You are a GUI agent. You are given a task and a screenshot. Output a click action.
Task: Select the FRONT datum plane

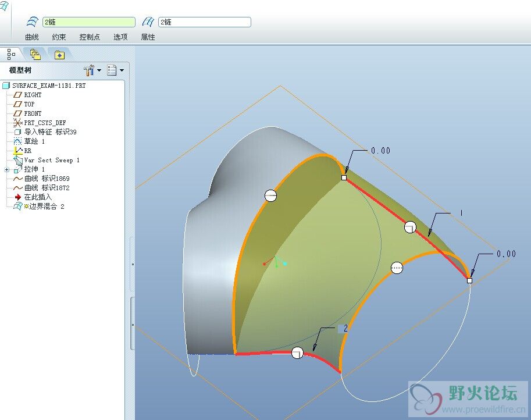tap(33, 113)
